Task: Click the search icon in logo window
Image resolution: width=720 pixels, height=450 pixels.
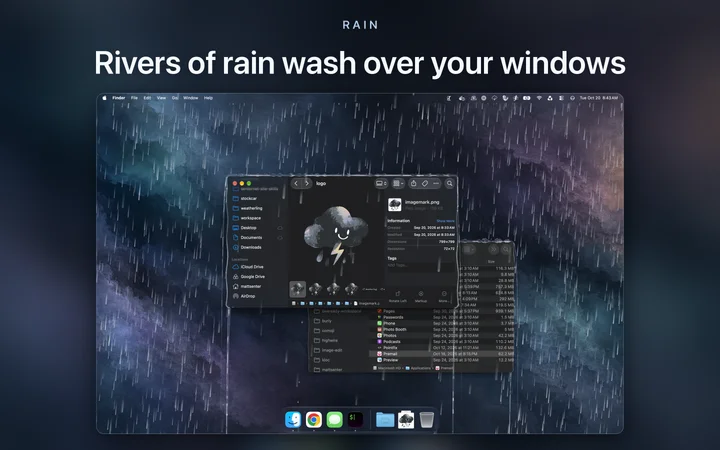Action: [450, 183]
